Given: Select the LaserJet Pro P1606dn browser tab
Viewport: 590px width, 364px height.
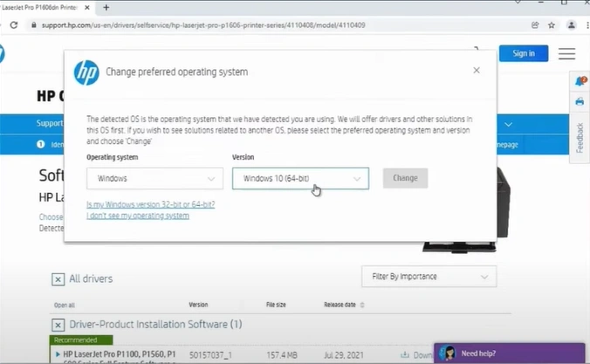Looking at the screenshot, I should pos(44,7).
